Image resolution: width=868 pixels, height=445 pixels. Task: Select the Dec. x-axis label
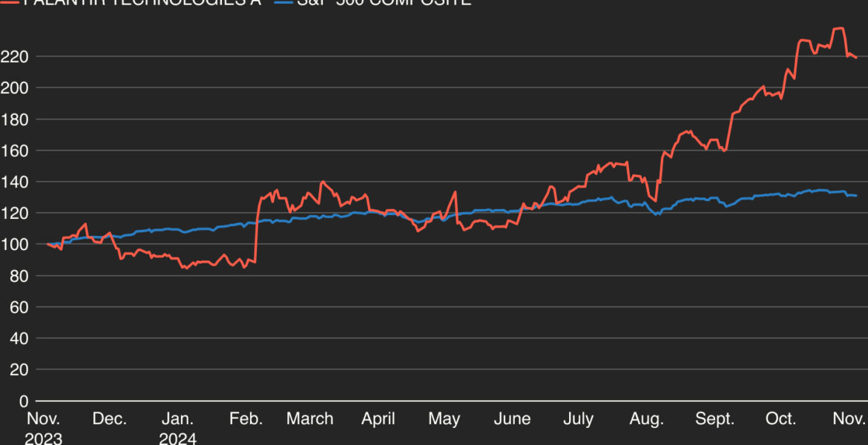[x=109, y=419]
